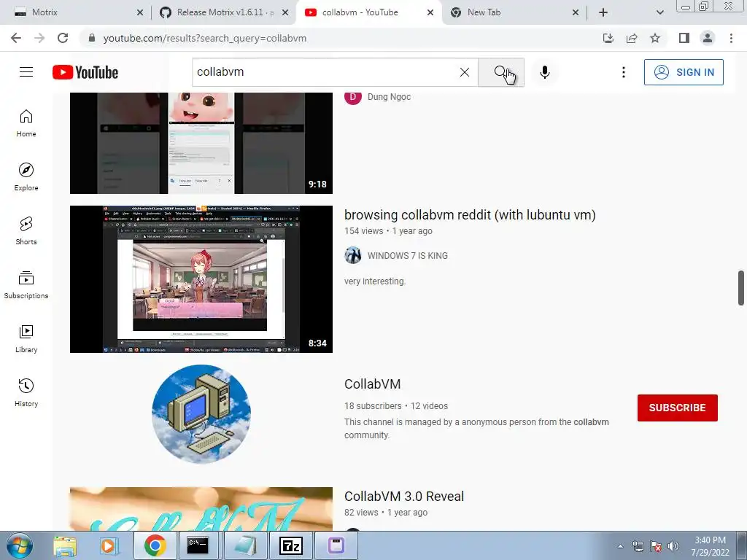Start voice search with microphone
Screen dimensions: 747x560
tap(544, 72)
